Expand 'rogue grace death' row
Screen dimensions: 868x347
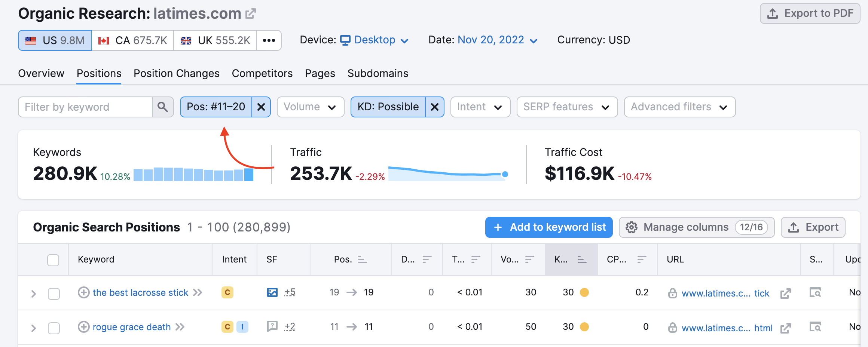point(33,328)
